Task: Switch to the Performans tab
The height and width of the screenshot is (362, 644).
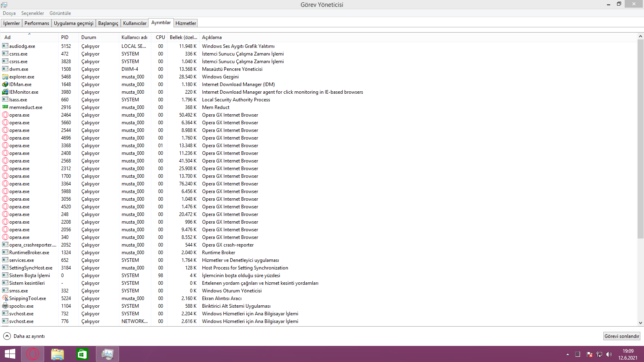Action: 37,23
